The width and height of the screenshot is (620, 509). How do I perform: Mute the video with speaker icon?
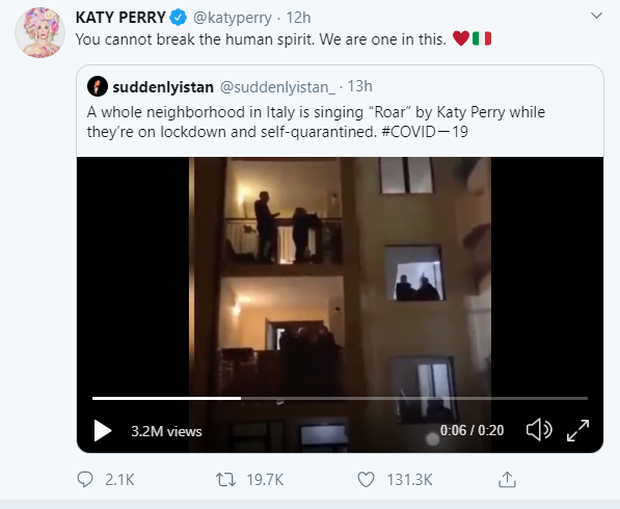[538, 431]
